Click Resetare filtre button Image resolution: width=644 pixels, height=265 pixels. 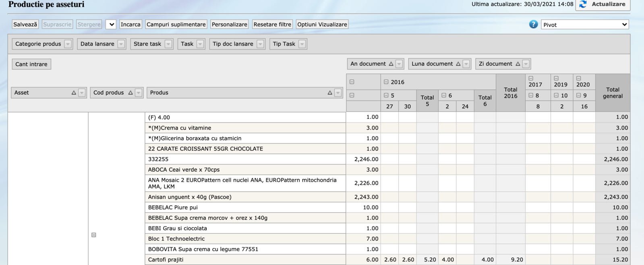(272, 25)
